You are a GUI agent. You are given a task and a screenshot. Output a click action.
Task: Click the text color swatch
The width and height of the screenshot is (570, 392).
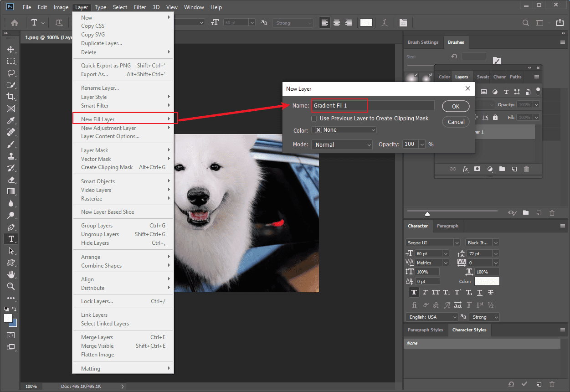pos(487,281)
